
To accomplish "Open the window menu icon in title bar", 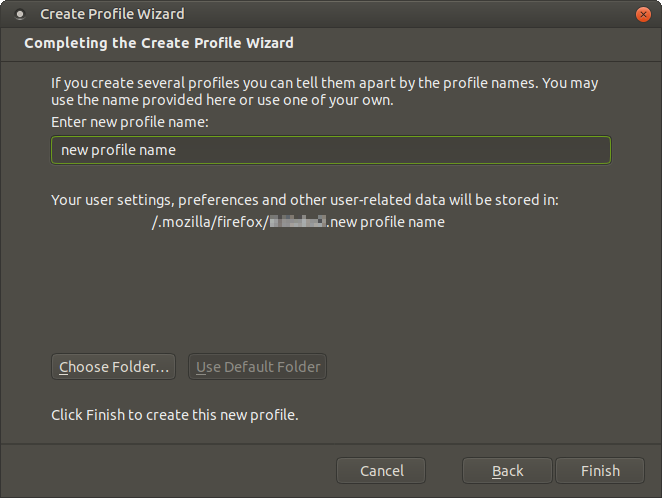I will 19,14.
